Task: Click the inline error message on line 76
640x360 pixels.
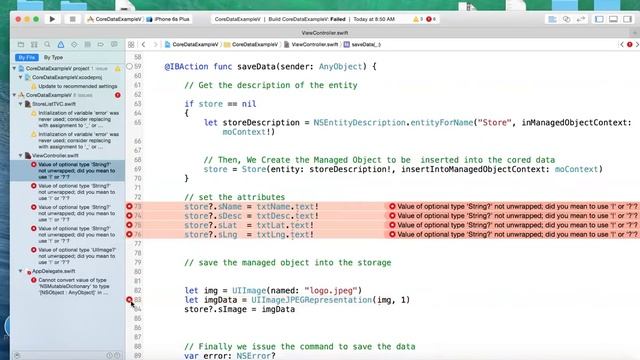Action: 513,235
